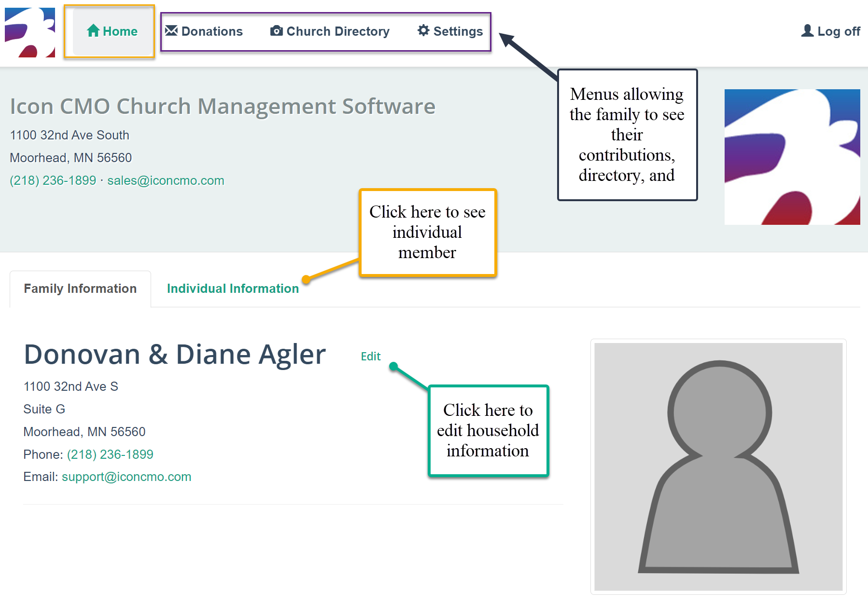Click the family placeholder profile photo
The image size is (868, 604).
[x=718, y=467]
